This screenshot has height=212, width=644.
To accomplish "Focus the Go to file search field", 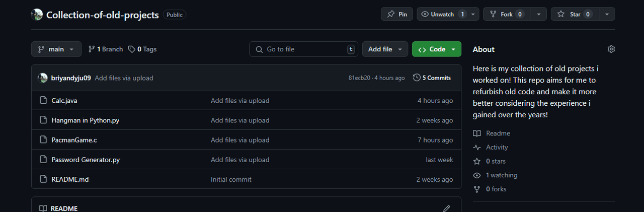I will click(304, 49).
